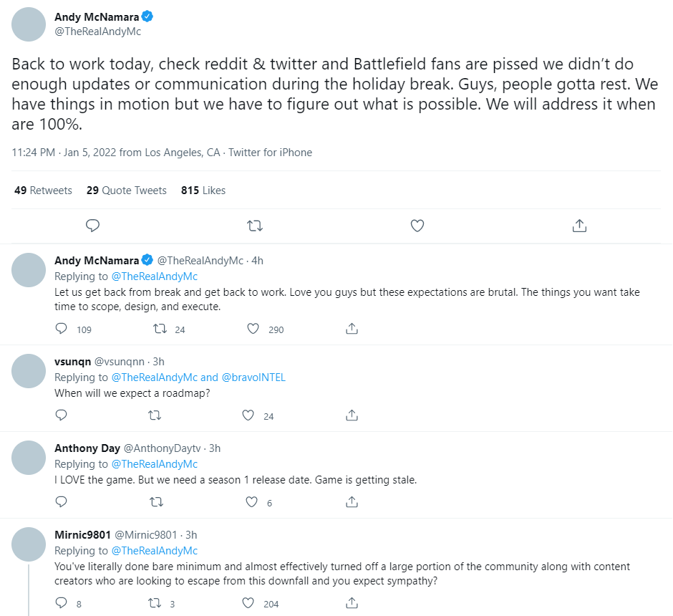Retweet Mirnic9801's bare minimum reply
Screen dimensions: 673x616
(155, 603)
